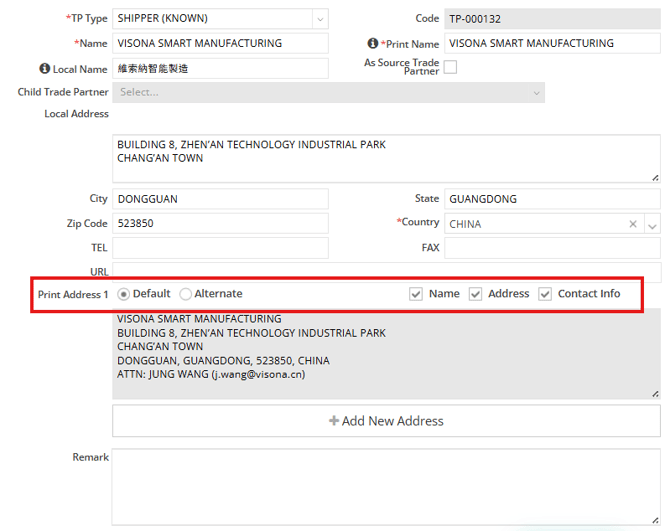Viewport: 670px width, 531px height.
Task: Click inside the Local Address text area
Action: point(386,159)
